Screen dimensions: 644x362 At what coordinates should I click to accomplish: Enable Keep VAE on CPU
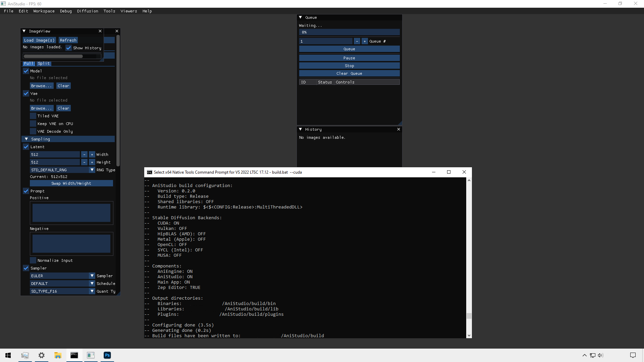pyautogui.click(x=33, y=124)
